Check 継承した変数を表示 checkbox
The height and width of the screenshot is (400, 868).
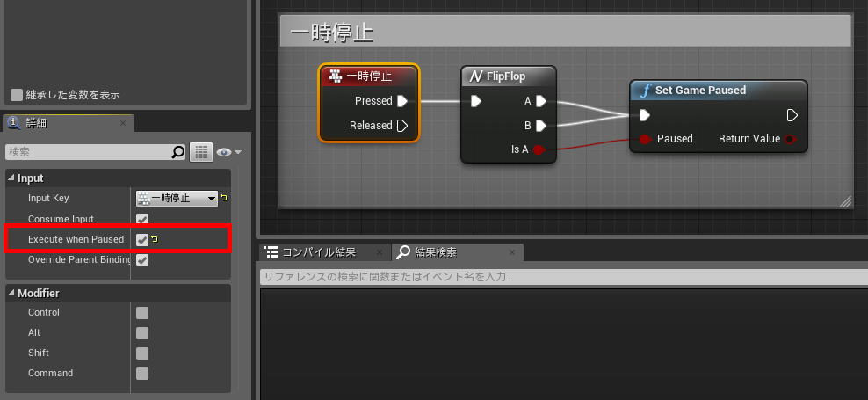point(17,95)
